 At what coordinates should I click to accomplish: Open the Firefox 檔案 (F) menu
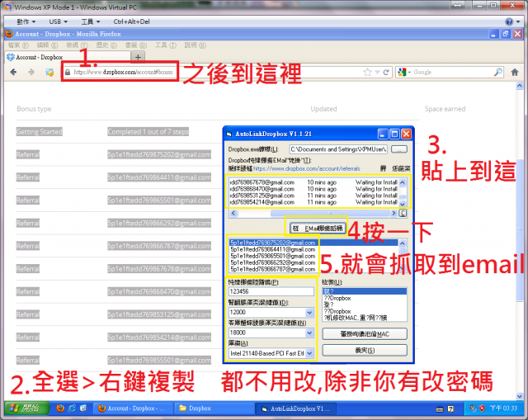point(18,45)
